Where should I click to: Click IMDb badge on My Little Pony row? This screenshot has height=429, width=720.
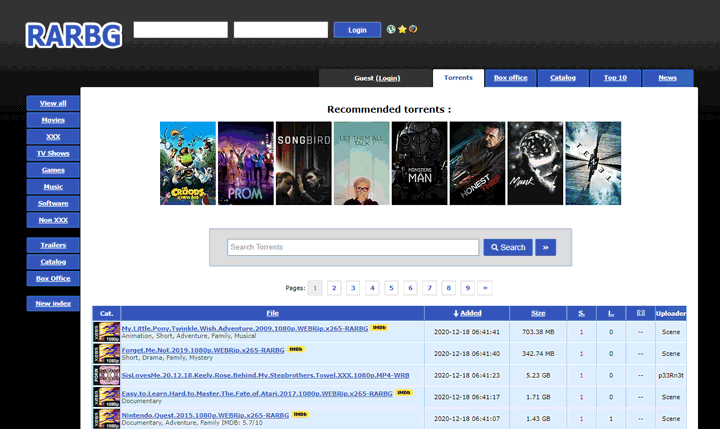click(379, 327)
